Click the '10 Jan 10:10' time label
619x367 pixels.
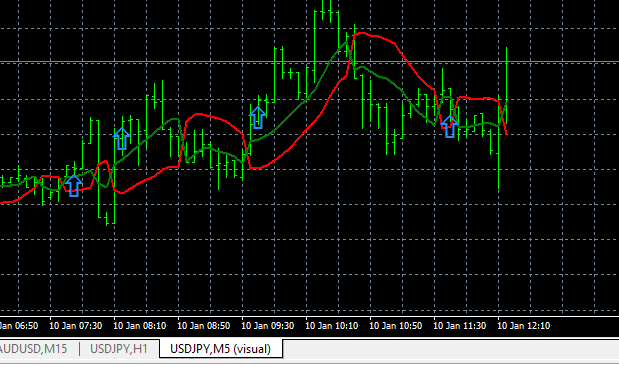(x=332, y=326)
